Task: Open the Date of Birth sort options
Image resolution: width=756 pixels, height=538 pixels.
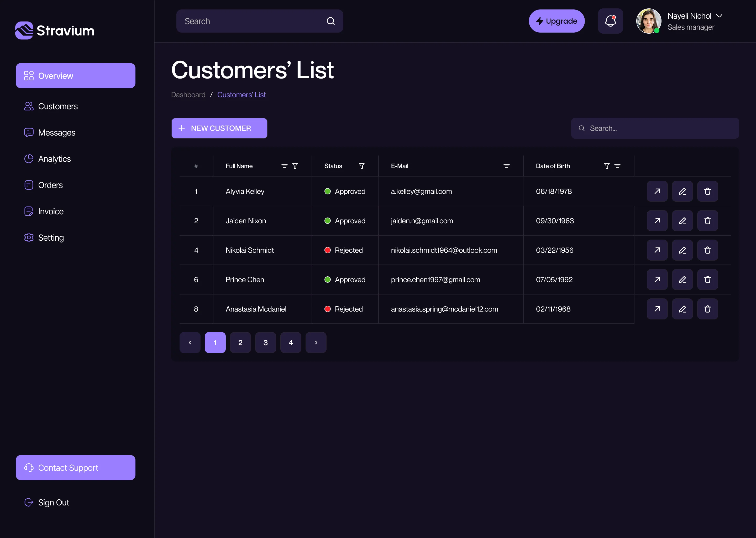Action: tap(618, 166)
